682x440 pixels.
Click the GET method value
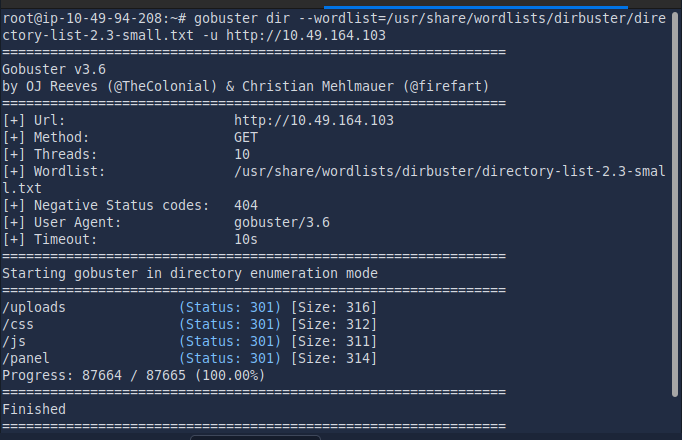pos(246,137)
